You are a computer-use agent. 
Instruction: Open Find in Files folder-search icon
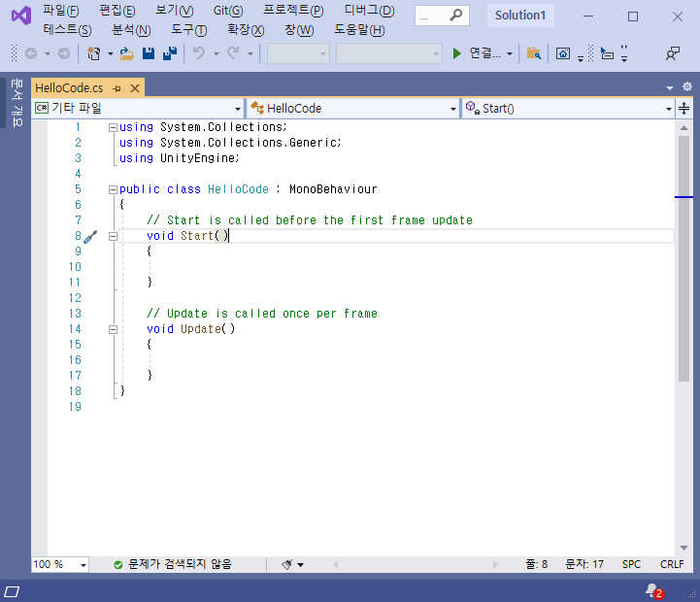click(x=533, y=53)
